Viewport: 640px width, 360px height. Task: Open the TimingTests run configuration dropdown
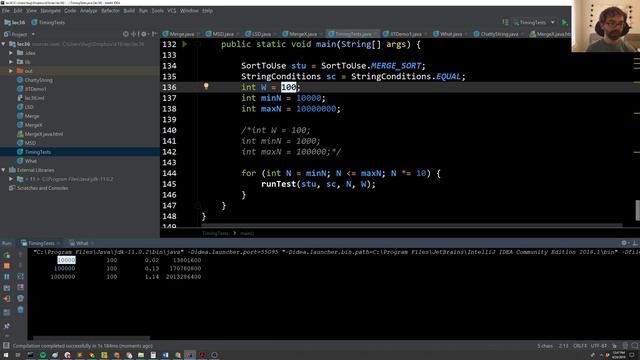click(x=534, y=22)
